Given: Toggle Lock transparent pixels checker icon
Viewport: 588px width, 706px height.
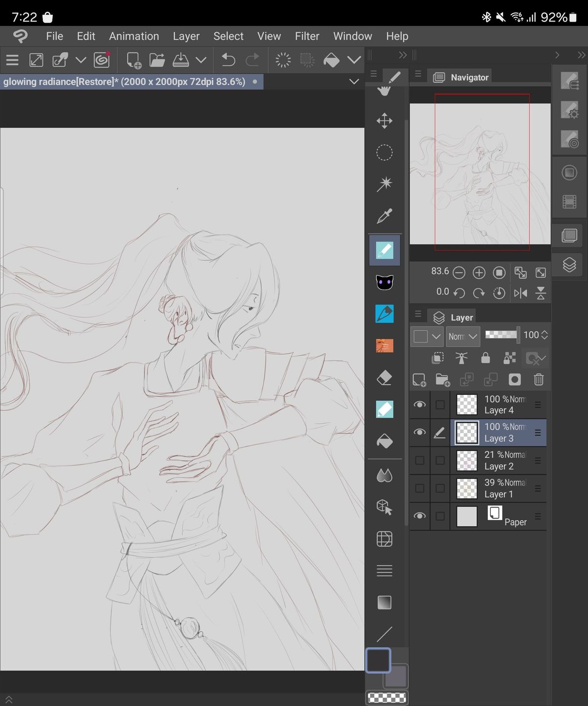Looking at the screenshot, I should [510, 358].
